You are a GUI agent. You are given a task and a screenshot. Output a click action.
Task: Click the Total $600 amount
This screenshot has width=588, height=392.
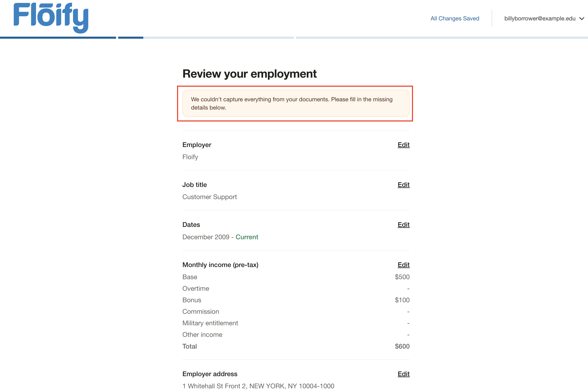coord(402,346)
